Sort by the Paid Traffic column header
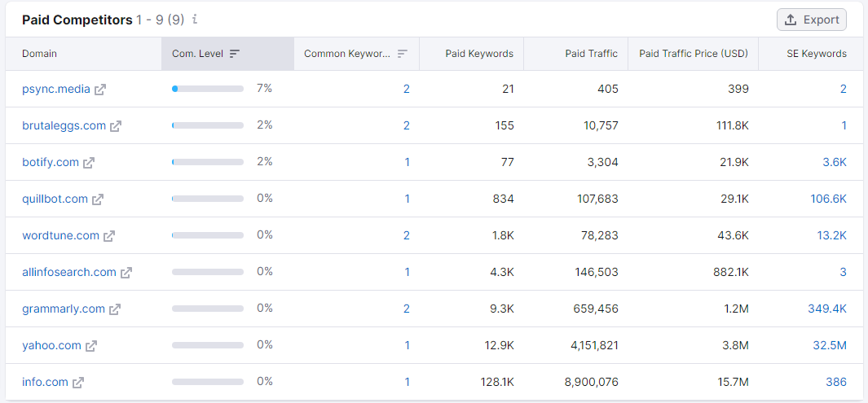Image resolution: width=868 pixels, height=403 pixels. 591,54
